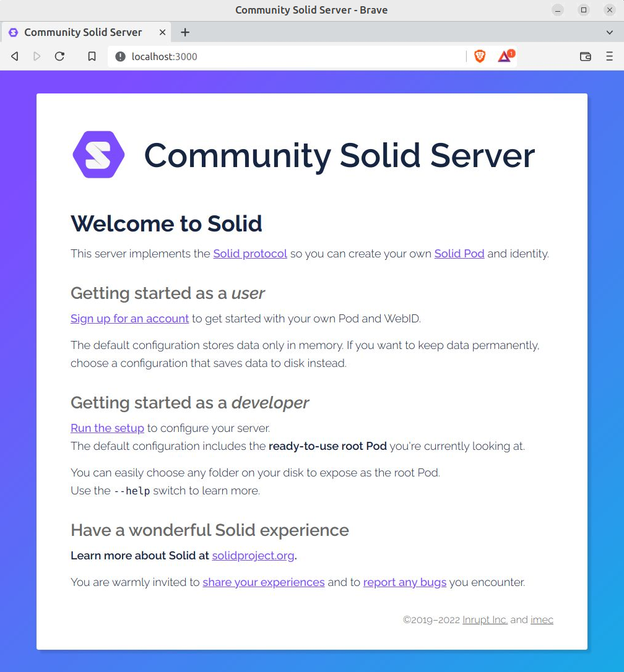Click the Getting started as a developer heading
Viewport: 624px width, 672px height.
[x=189, y=403]
